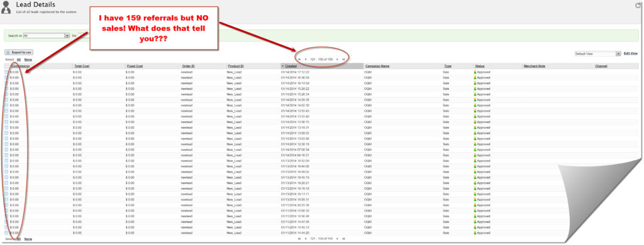Viewport: 644px width, 245px height.
Task: Go to previous page in bottom pager
Action: click(306, 239)
